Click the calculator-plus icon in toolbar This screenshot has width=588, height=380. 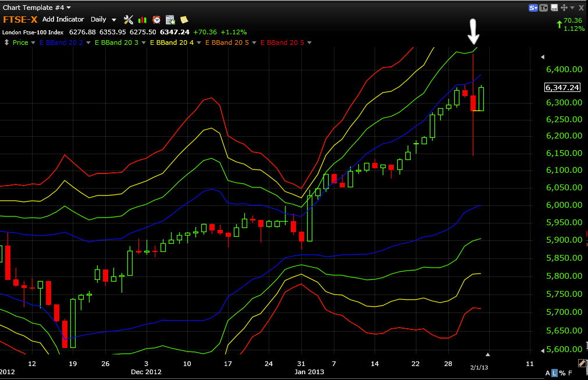point(170,20)
